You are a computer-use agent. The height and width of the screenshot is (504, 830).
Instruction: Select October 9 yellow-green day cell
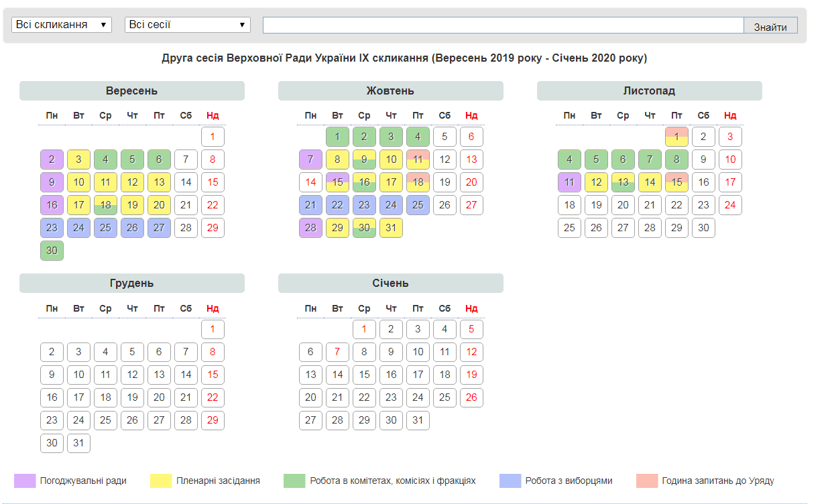364,160
